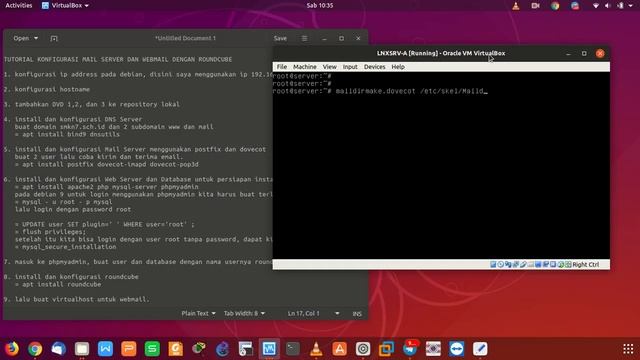
Task: Click the mouse integration icon in VirtualBox status bar
Action: 561,264
